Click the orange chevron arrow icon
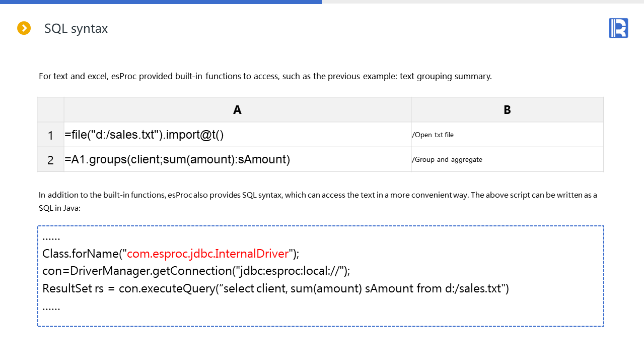644x363 pixels. pyautogui.click(x=24, y=28)
